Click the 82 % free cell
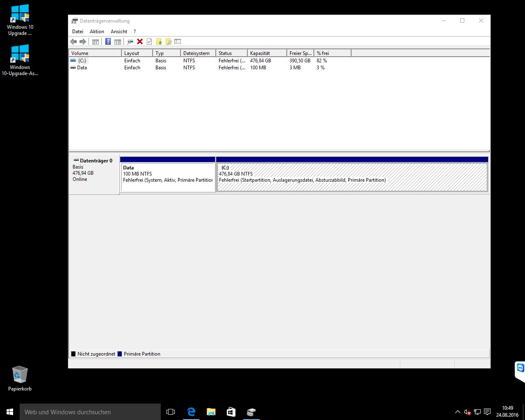The image size is (525, 420). [322, 61]
